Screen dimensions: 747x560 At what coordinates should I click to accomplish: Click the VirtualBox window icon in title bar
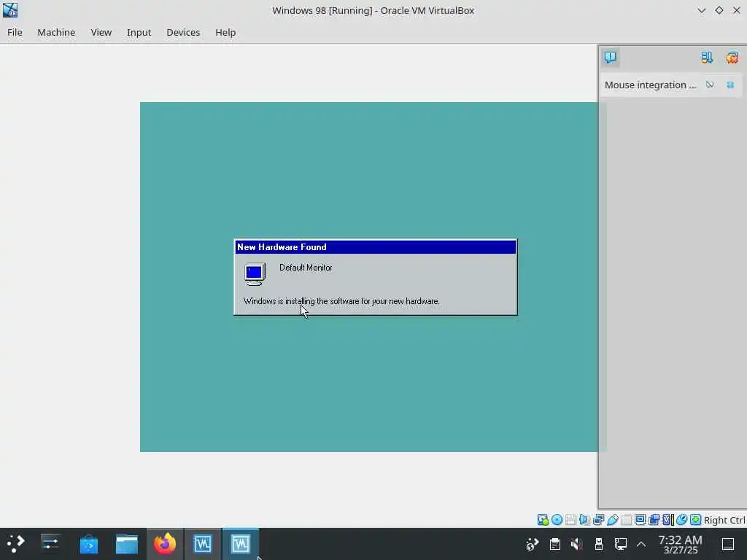[10, 10]
